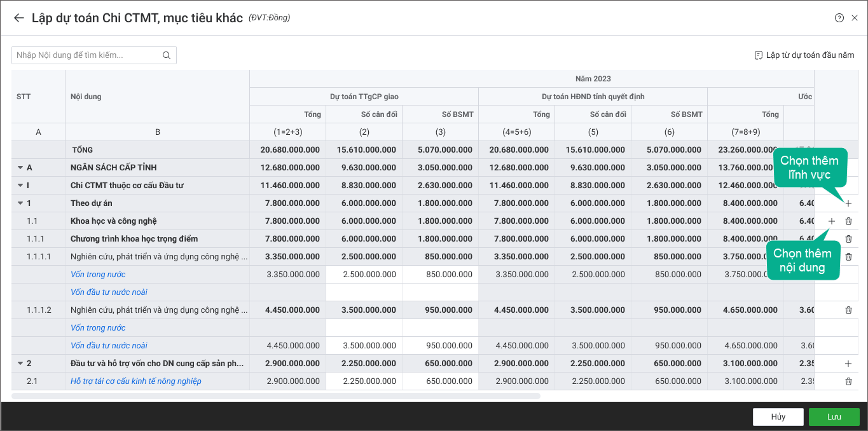Collapse section I Chi CTMT thuộc cơ cấu
This screenshot has height=431, width=868.
pyautogui.click(x=20, y=186)
